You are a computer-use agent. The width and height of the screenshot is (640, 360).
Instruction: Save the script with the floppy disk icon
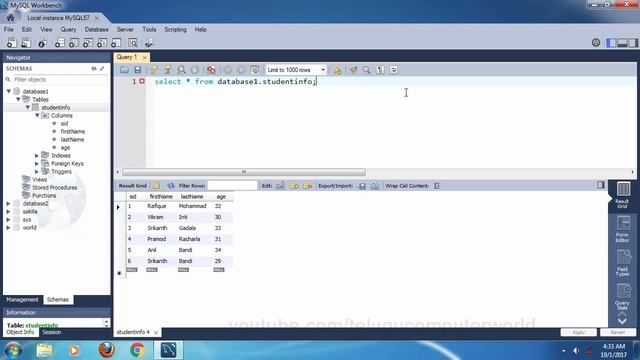[138, 70]
